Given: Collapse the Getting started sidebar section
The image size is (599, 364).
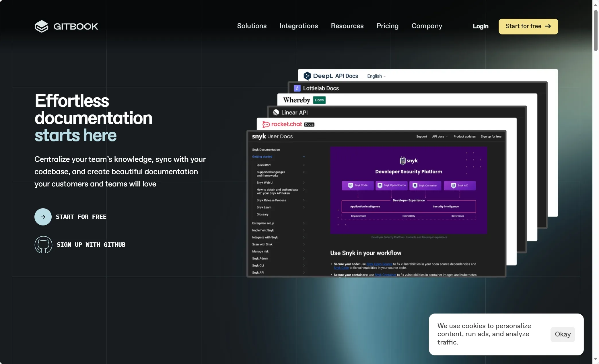Looking at the screenshot, I should coord(304,157).
